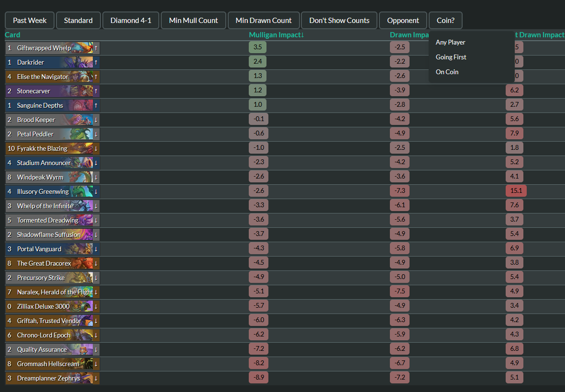The height and width of the screenshot is (392, 565).
Task: Click the 15.1 badge for Illusory Greenwing
Action: point(516,190)
